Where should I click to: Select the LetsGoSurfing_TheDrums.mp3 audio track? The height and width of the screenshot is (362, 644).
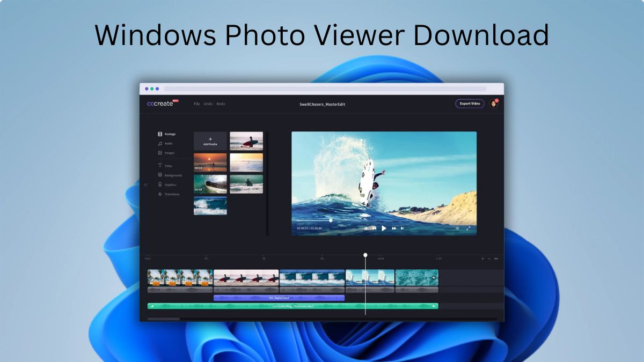click(x=293, y=306)
